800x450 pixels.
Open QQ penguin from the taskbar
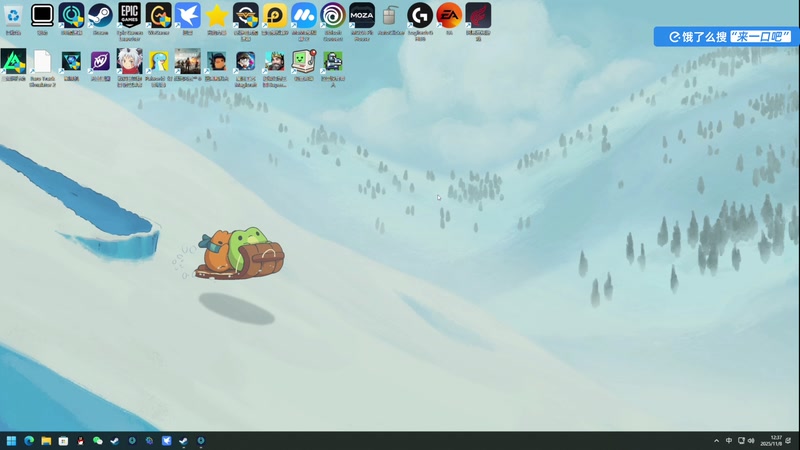[81, 441]
